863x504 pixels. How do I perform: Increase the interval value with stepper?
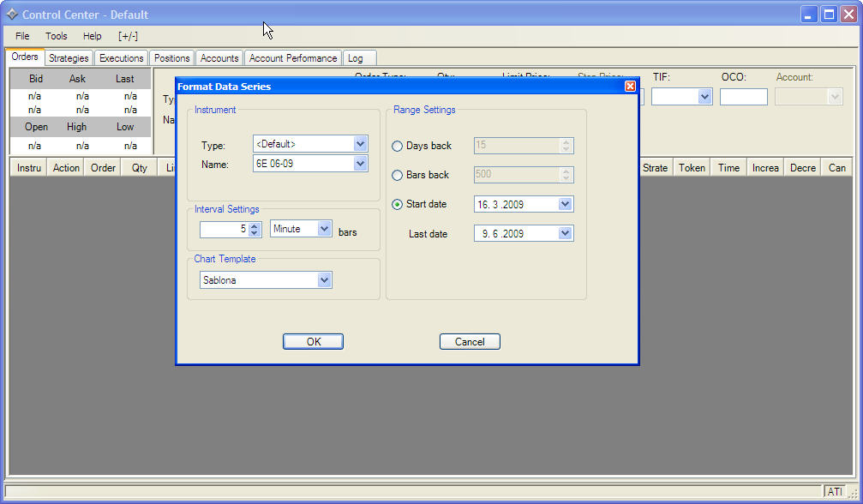point(255,225)
